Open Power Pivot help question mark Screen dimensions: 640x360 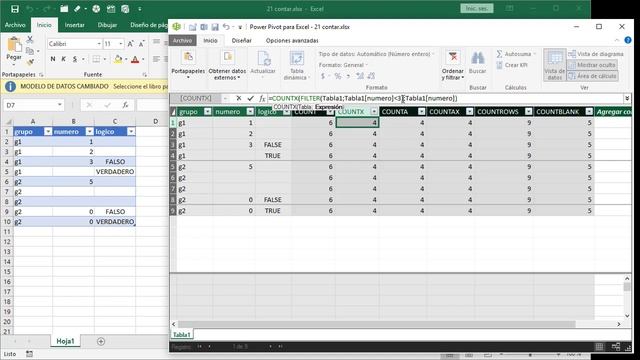pyautogui.click(x=628, y=40)
